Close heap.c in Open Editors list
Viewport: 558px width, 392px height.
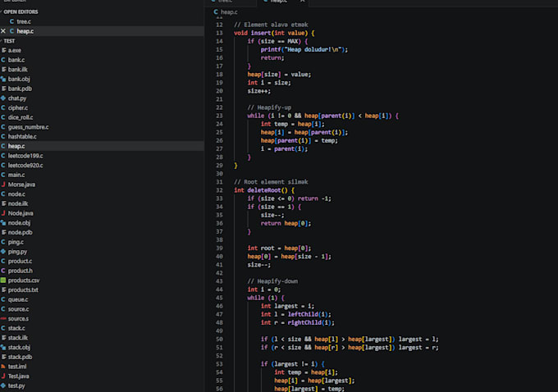(x=3, y=31)
